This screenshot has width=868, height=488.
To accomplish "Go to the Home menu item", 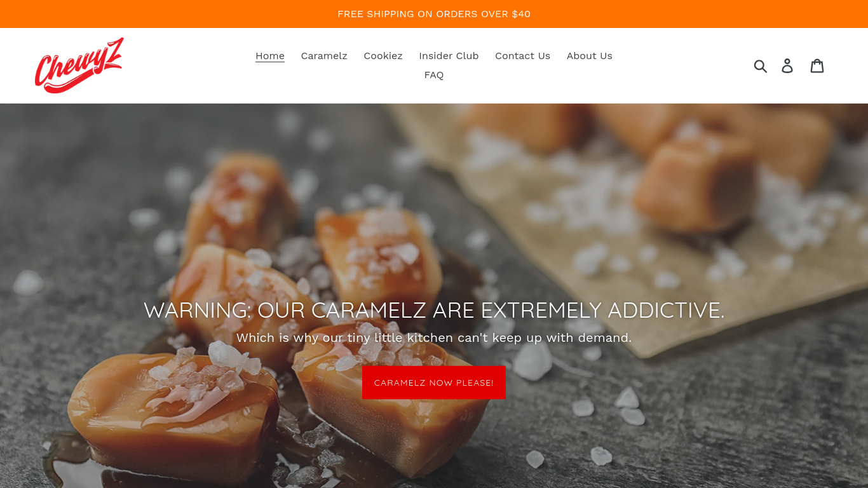I will pyautogui.click(x=270, y=56).
